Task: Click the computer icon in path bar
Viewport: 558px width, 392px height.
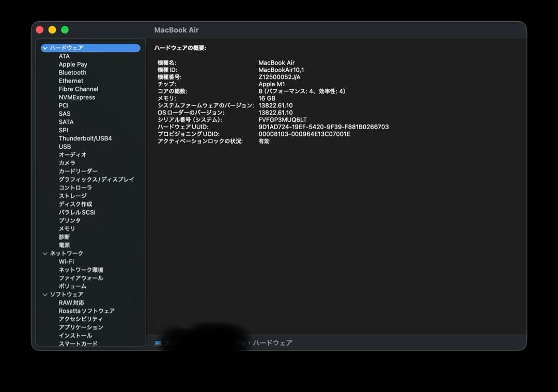Action: point(158,343)
